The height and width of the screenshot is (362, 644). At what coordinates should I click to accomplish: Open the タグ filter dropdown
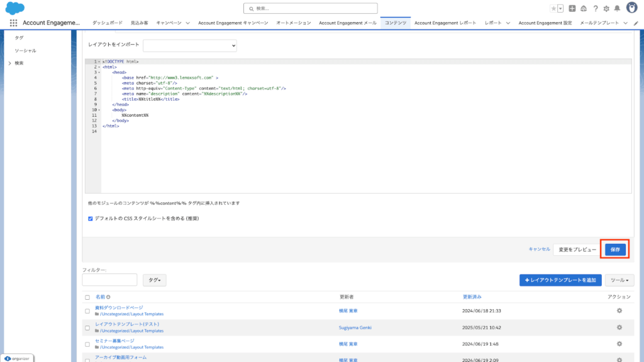pos(155,280)
